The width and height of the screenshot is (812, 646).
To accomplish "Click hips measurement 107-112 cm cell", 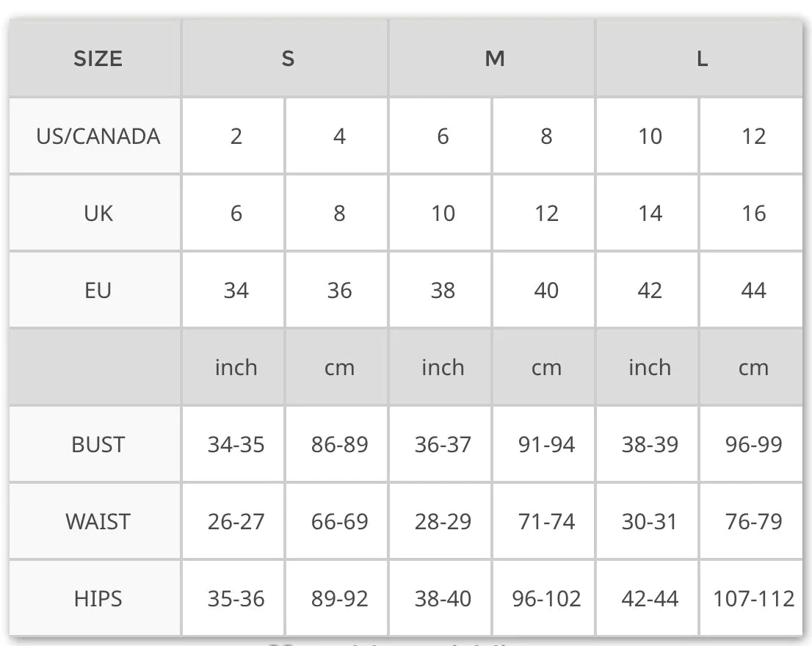I will [x=753, y=599].
